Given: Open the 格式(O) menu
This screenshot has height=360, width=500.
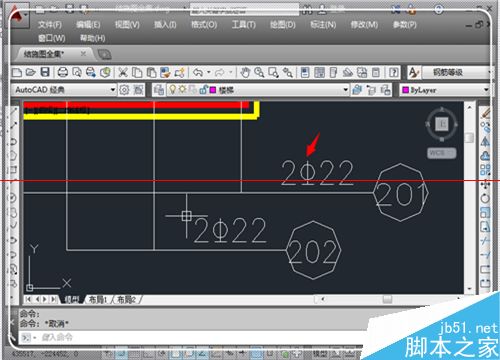Looking at the screenshot, I should pos(204,25).
